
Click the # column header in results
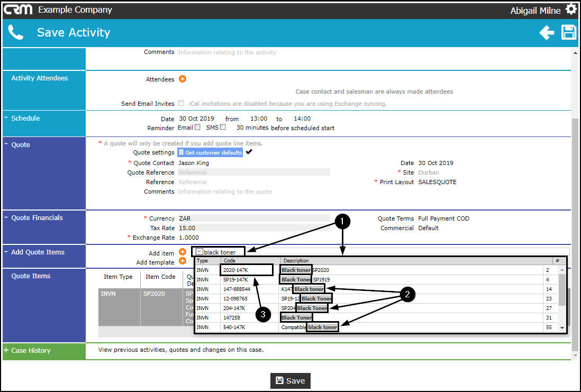558,261
